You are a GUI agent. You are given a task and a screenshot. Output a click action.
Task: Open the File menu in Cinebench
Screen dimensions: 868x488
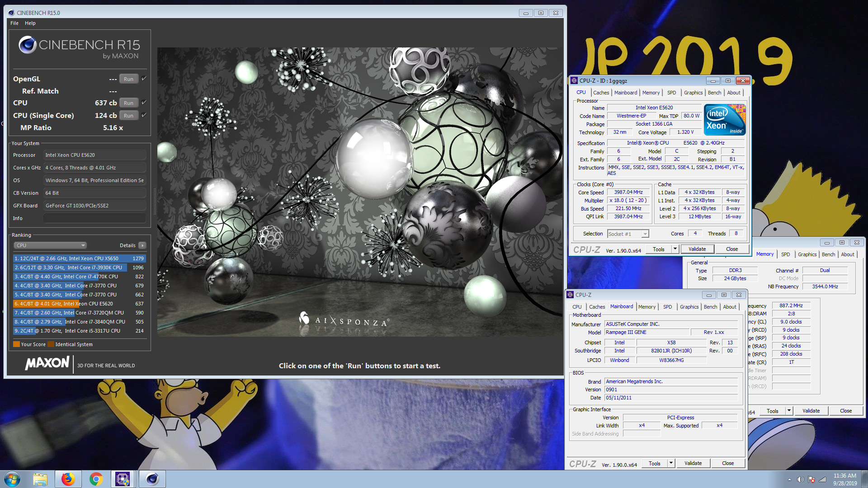(x=14, y=23)
